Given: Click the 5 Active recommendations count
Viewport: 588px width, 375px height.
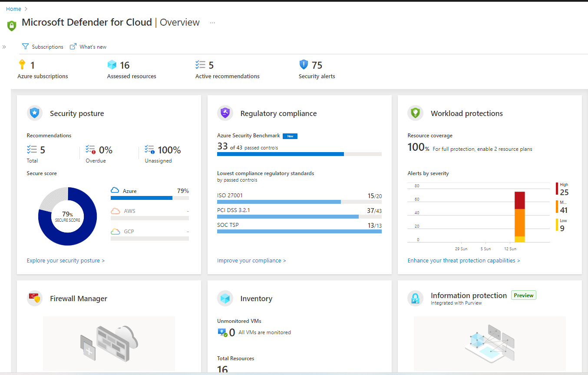Looking at the screenshot, I should (x=211, y=65).
